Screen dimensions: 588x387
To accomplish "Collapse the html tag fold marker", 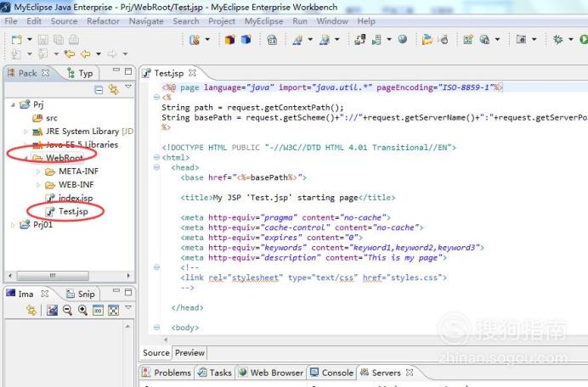I will tap(156, 157).
